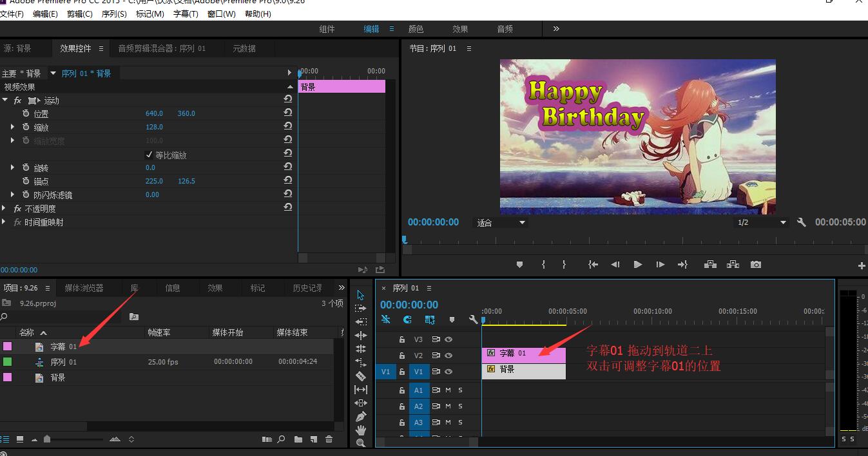Viewport: 868px width, 456px height.
Task: Click the New Bin folder icon
Action: coord(298,439)
